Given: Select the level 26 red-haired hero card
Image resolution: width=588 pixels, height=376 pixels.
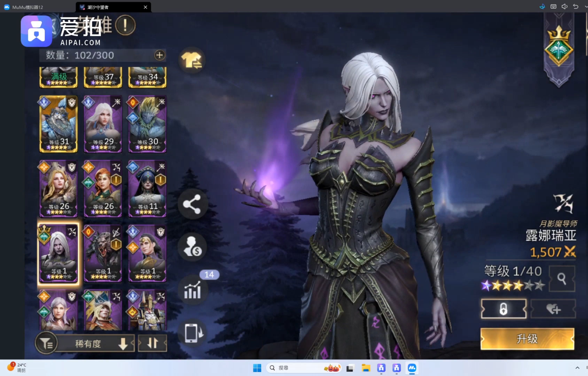Looking at the screenshot, I should (x=103, y=189).
